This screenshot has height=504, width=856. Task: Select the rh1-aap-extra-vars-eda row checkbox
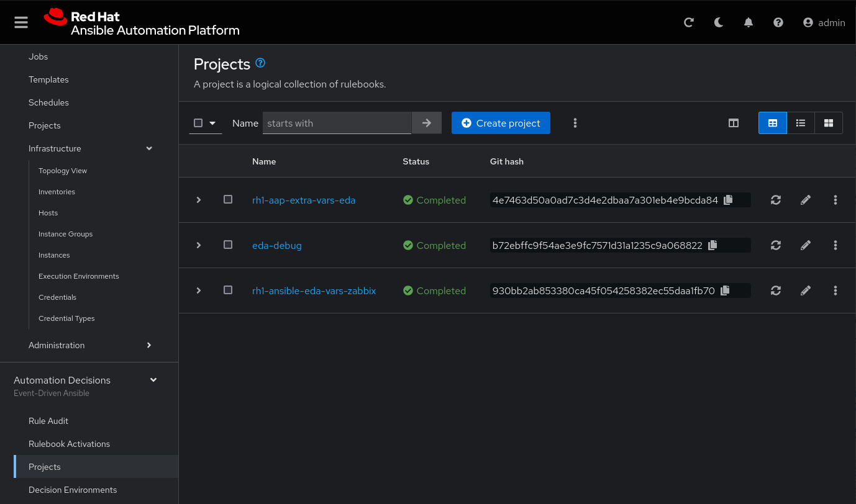point(228,199)
